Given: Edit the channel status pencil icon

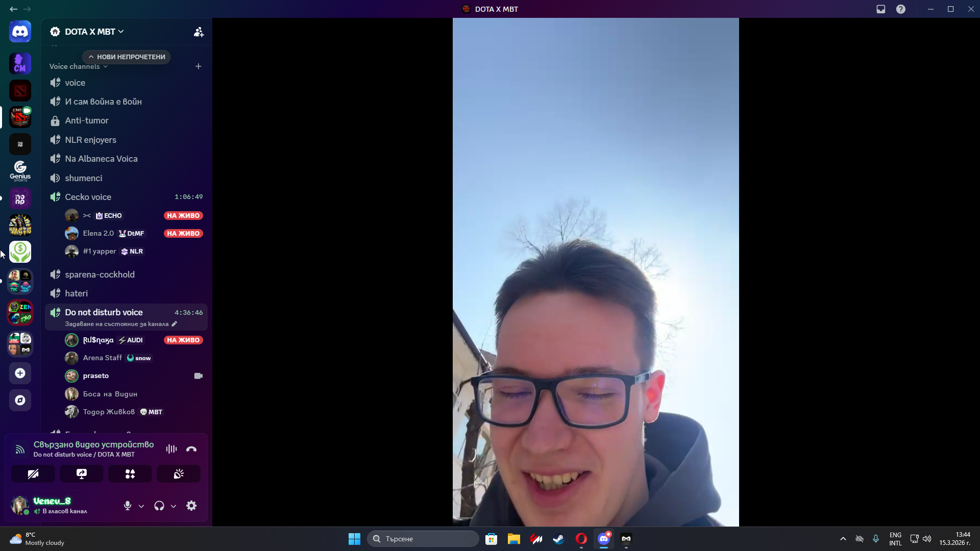Looking at the screenshot, I should [175, 324].
